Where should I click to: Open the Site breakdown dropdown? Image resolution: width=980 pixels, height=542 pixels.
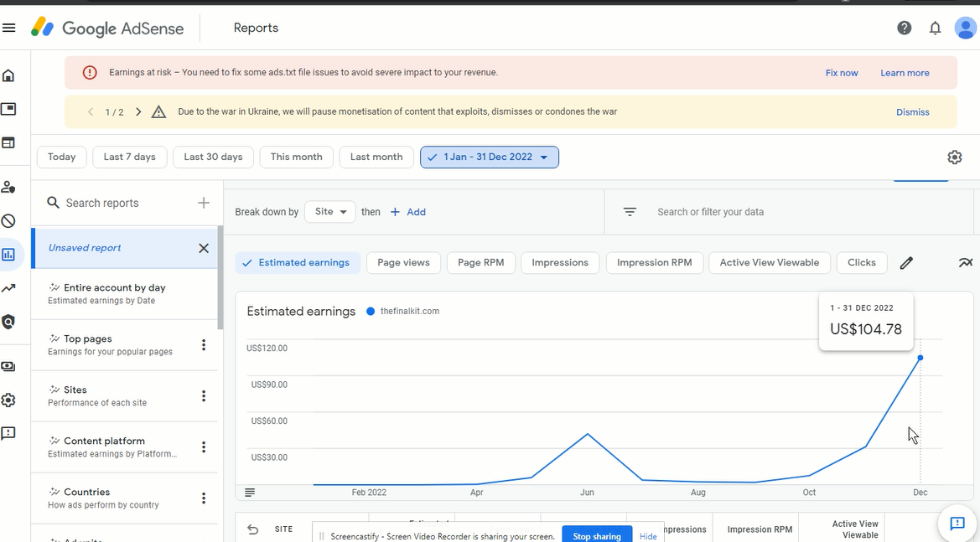pos(330,212)
